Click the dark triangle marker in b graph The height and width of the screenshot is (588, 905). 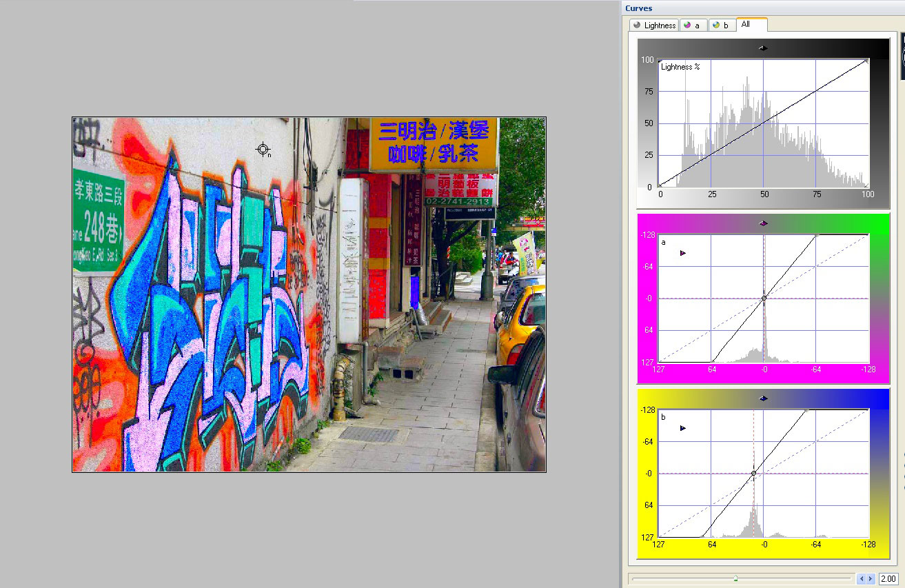(x=683, y=428)
